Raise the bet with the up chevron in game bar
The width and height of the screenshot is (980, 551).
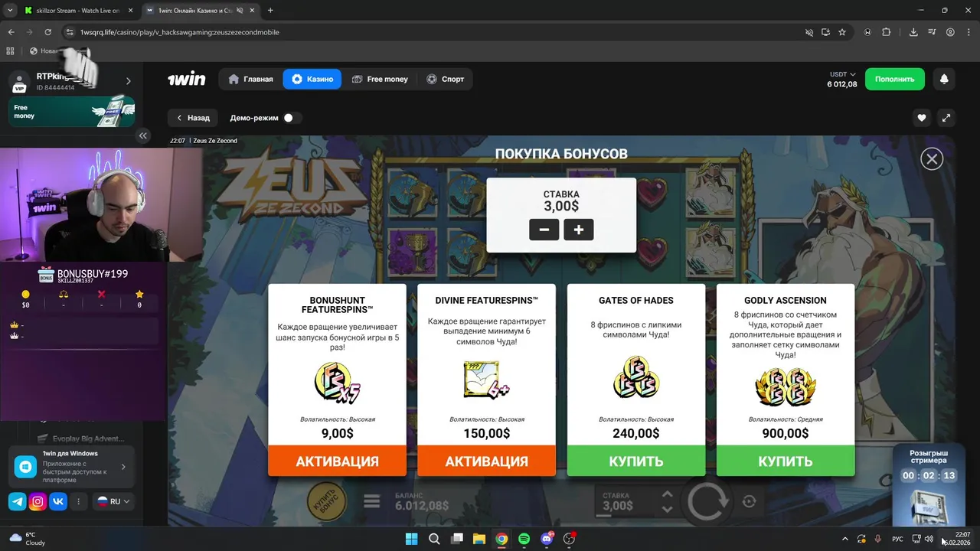667,495
